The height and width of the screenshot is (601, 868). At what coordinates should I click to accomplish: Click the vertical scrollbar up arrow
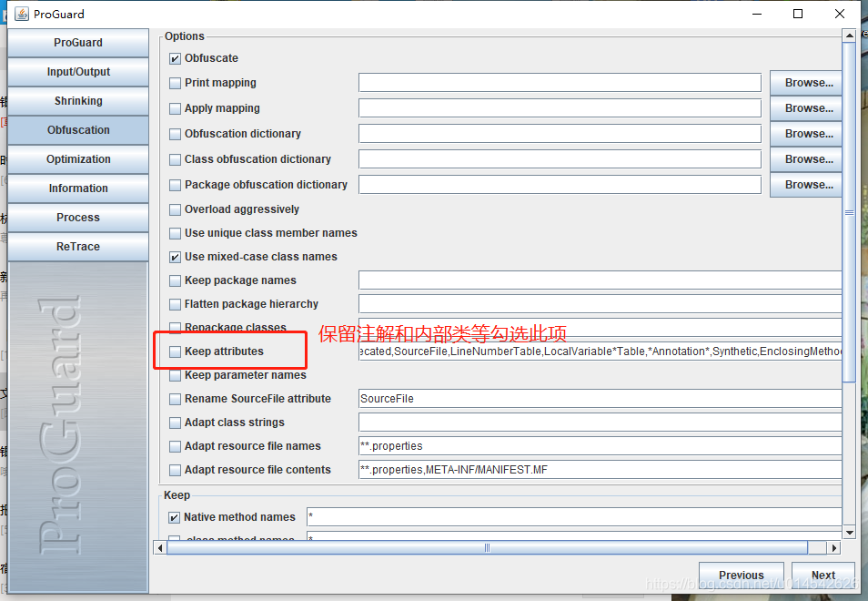click(849, 36)
